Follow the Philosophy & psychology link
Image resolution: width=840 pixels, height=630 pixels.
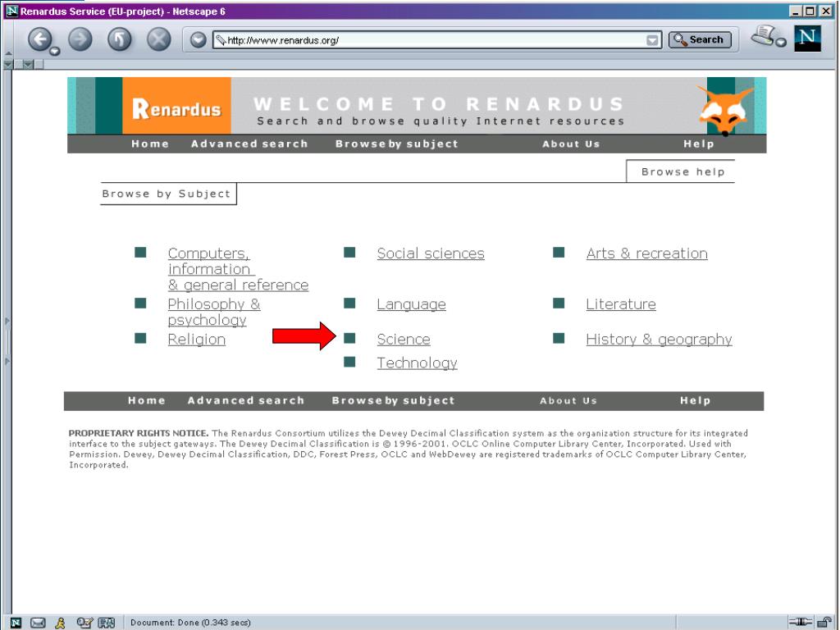pyautogui.click(x=214, y=312)
